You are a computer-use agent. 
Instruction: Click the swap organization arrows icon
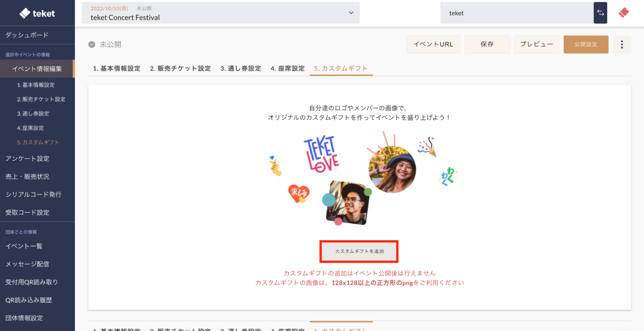[x=600, y=13]
